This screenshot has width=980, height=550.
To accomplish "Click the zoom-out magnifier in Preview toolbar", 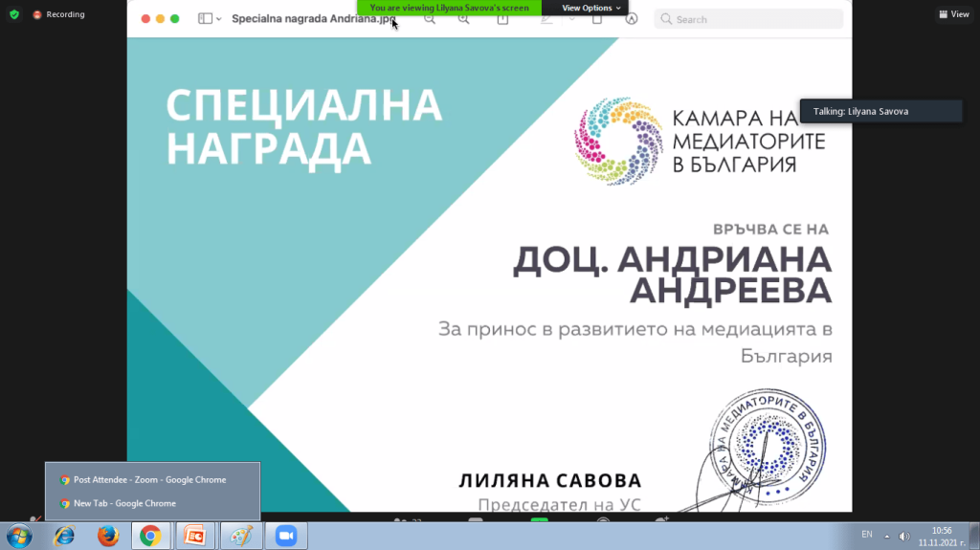I will point(430,19).
